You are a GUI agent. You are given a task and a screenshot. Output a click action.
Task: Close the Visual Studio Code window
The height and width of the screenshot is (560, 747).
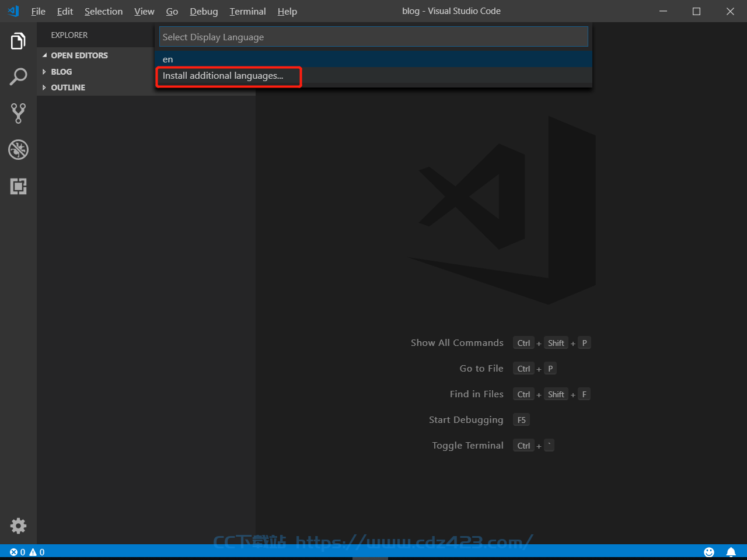coord(730,11)
